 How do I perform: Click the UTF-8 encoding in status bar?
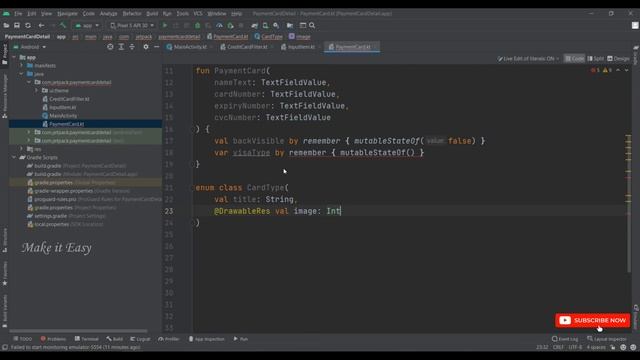(x=575, y=347)
